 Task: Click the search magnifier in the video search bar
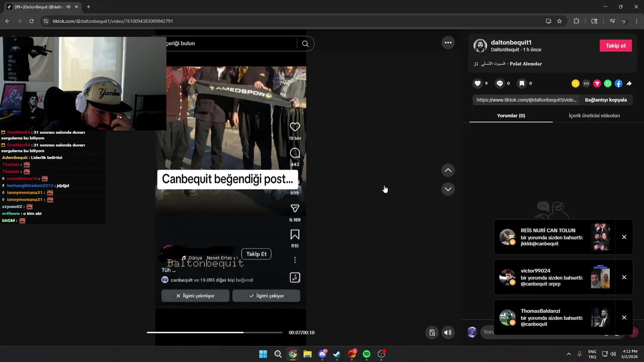coord(305,43)
